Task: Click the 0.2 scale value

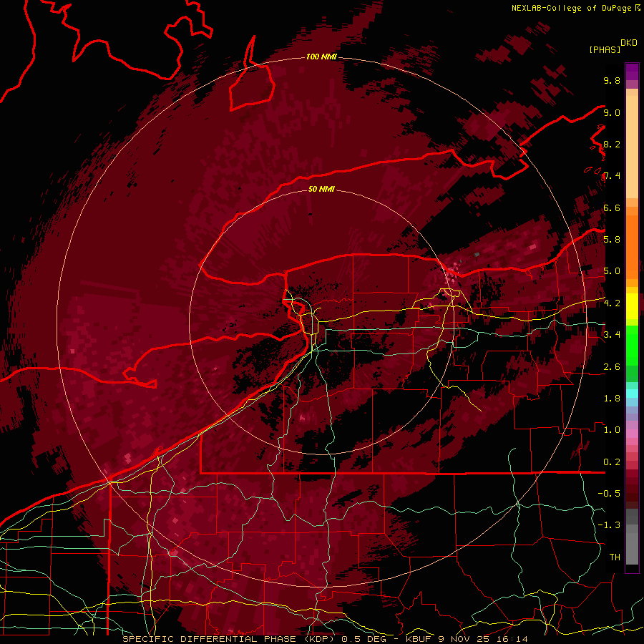Action: click(612, 462)
